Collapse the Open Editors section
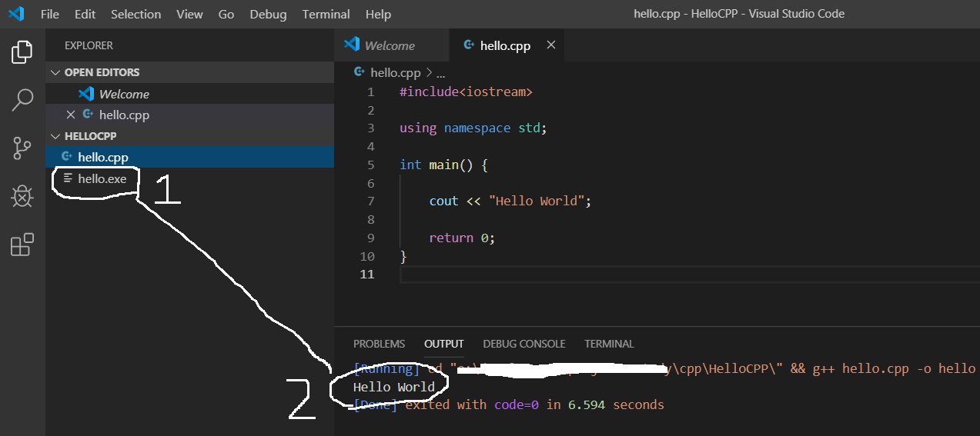 [x=55, y=72]
